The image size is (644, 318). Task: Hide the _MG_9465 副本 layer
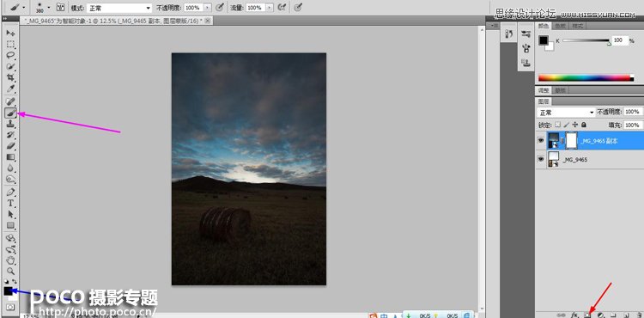point(541,141)
